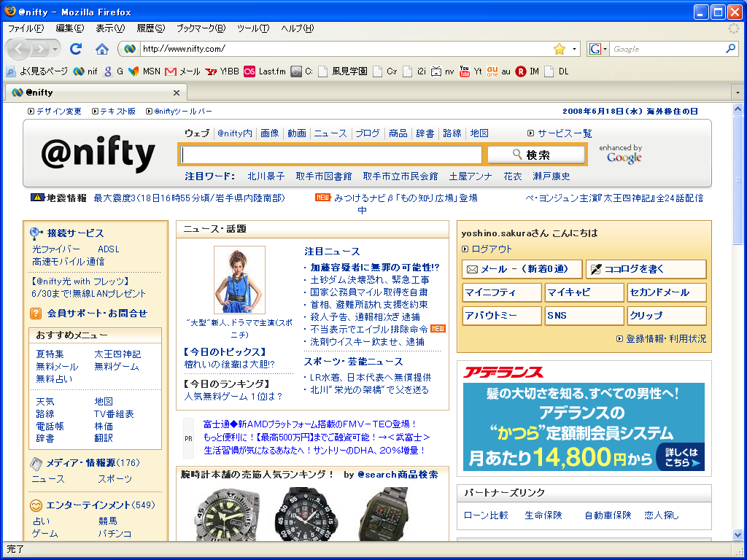The image size is (747, 560).
Task: Open the 編集 menu
Action: [x=69, y=28]
